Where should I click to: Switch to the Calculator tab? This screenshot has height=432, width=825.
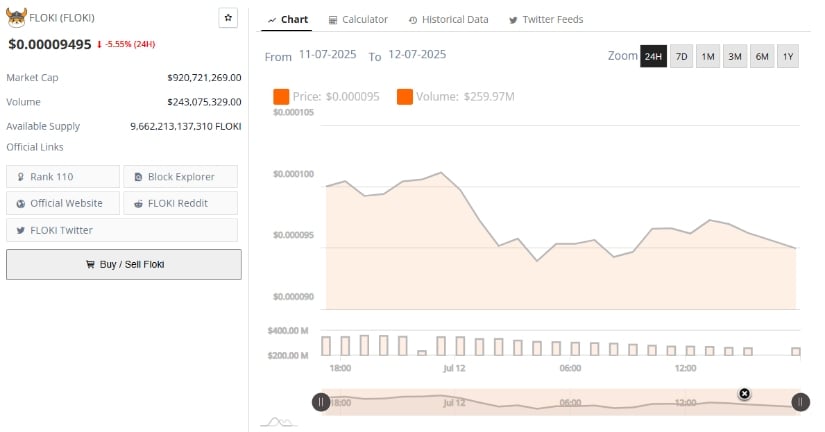pyautogui.click(x=358, y=19)
